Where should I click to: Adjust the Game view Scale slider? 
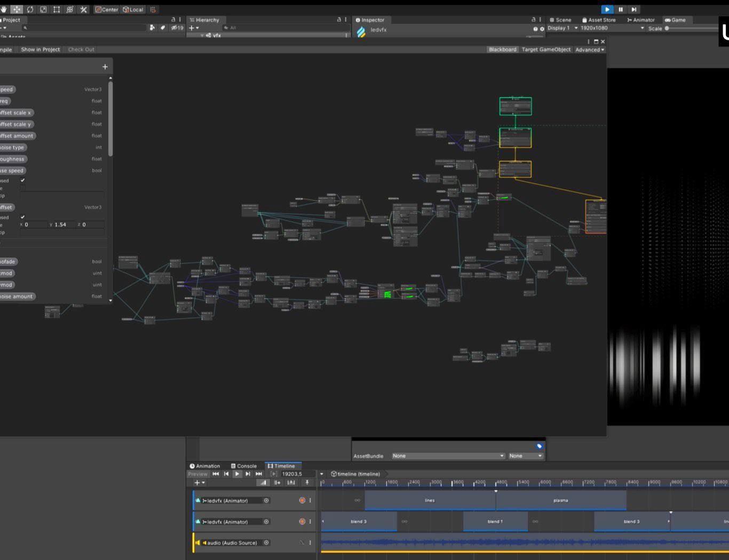tap(667, 28)
